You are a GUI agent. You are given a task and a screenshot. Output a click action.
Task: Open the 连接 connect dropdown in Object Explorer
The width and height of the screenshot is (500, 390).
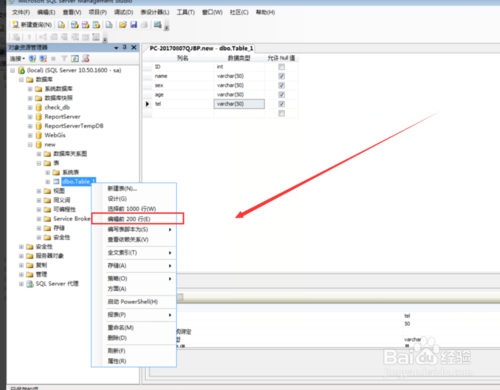pos(17,59)
